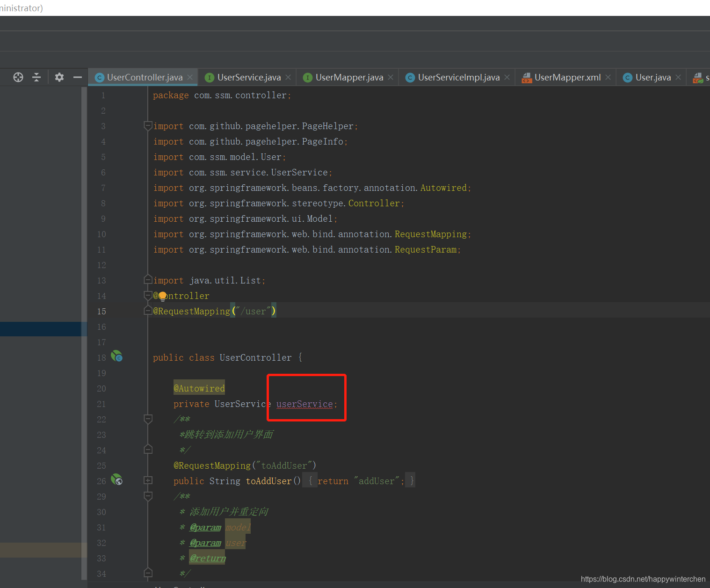Click the userService field name on line 21
710x588 pixels.
click(x=304, y=404)
